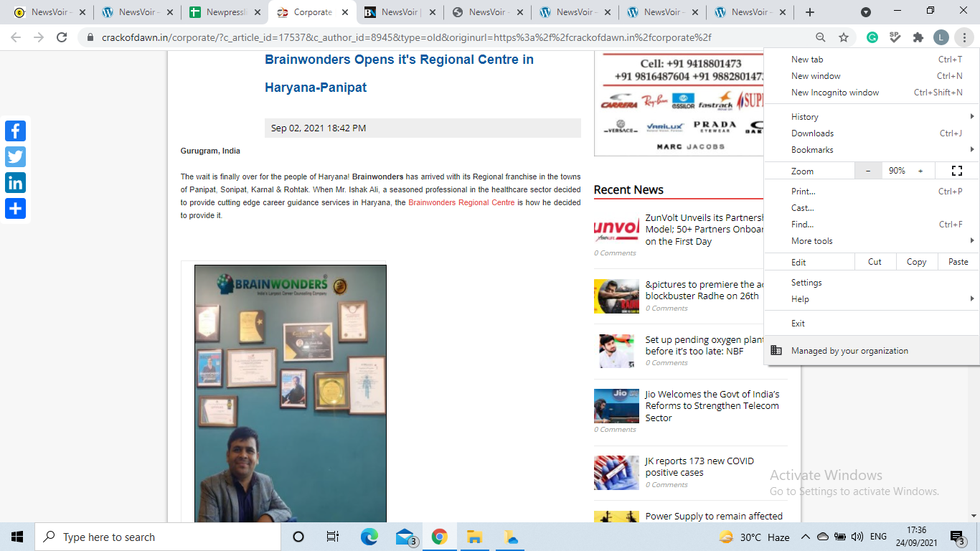Open the Extensions puzzle icon
The width and height of the screenshot is (980, 551).
point(918,37)
